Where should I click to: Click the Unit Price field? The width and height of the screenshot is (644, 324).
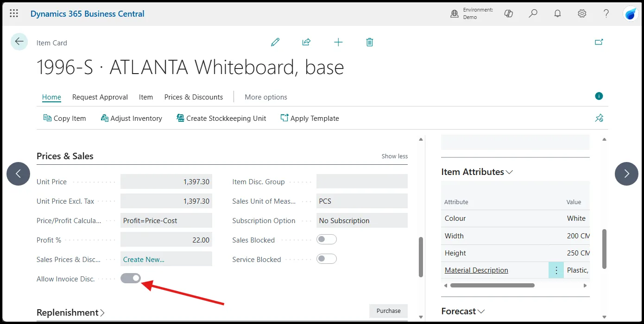(166, 181)
